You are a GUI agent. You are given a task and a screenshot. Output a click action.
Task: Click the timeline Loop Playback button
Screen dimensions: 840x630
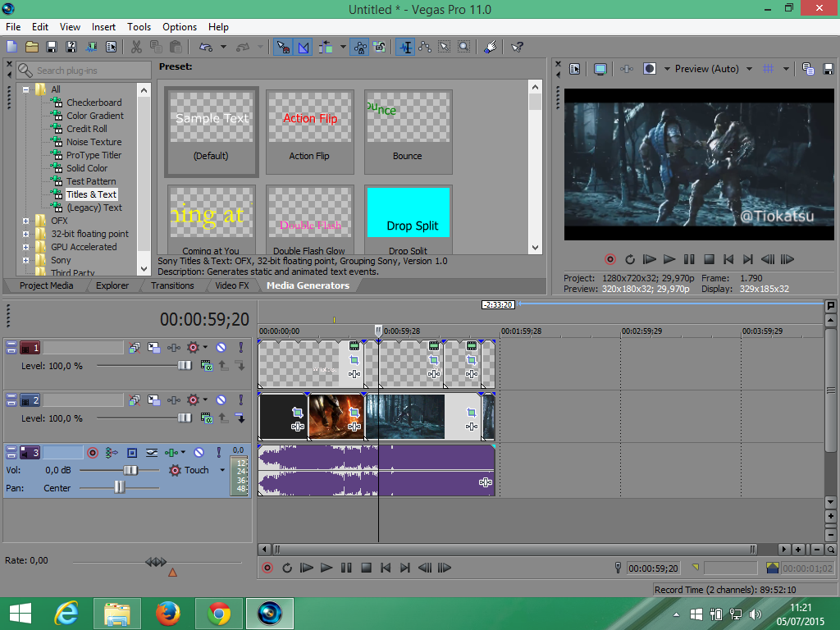287,568
